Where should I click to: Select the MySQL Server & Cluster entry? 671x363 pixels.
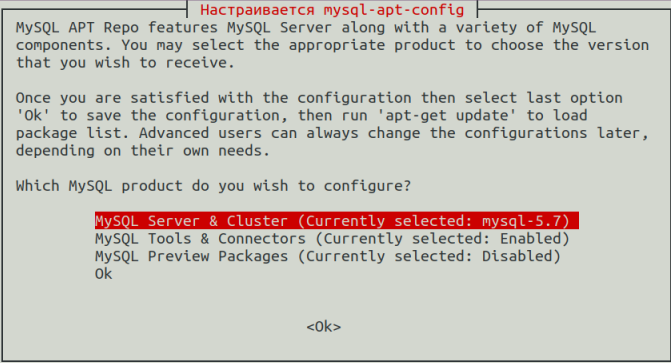coord(337,220)
